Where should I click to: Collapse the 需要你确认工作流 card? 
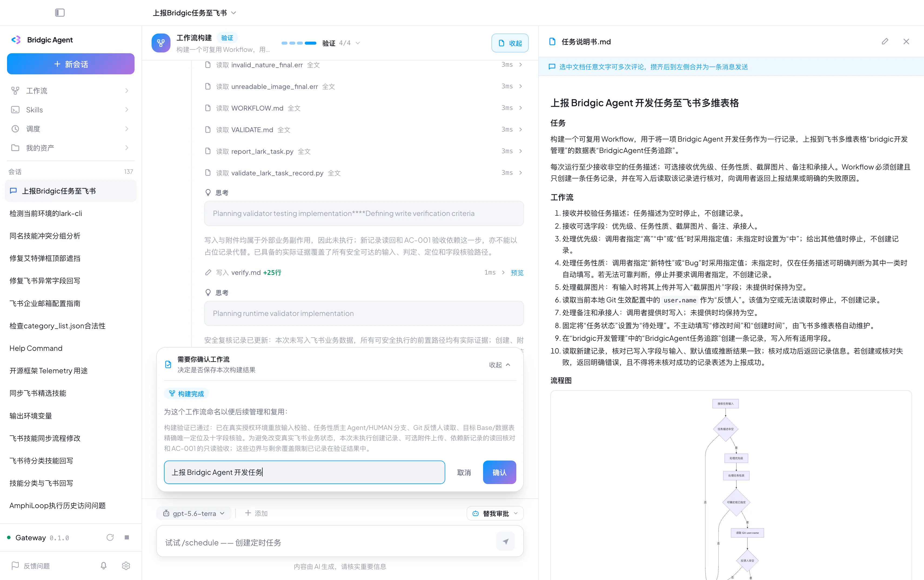coord(500,365)
